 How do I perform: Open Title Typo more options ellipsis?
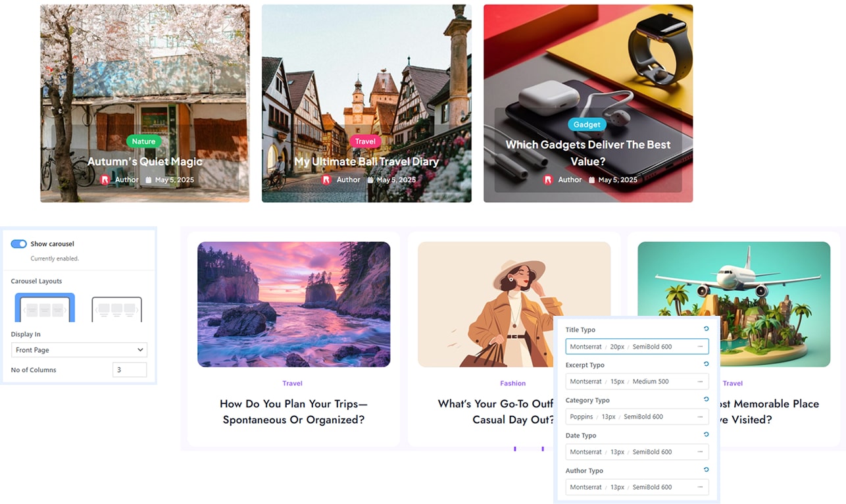coord(700,347)
